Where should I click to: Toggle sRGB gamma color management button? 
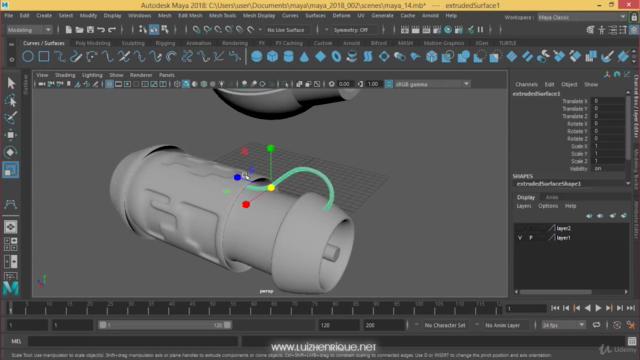(x=389, y=84)
